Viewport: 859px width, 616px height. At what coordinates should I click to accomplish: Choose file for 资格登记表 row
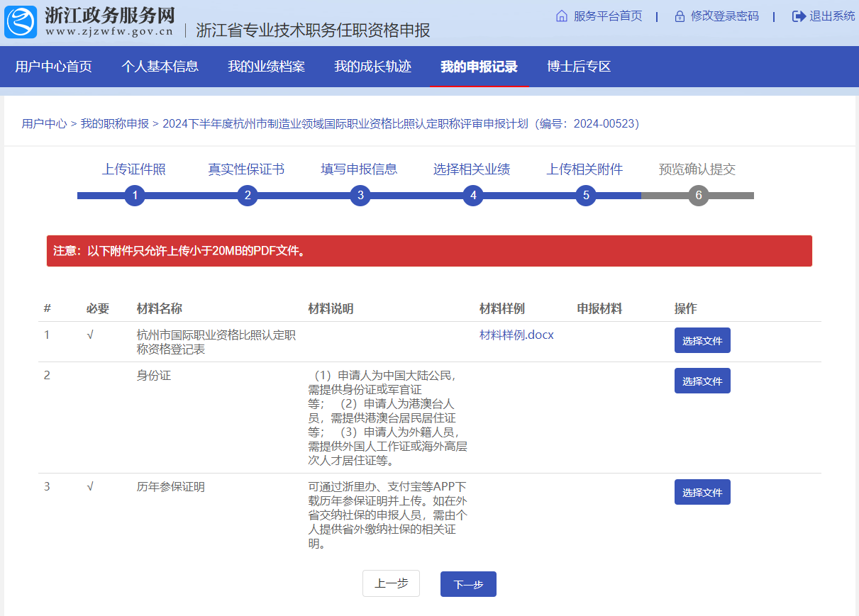702,341
